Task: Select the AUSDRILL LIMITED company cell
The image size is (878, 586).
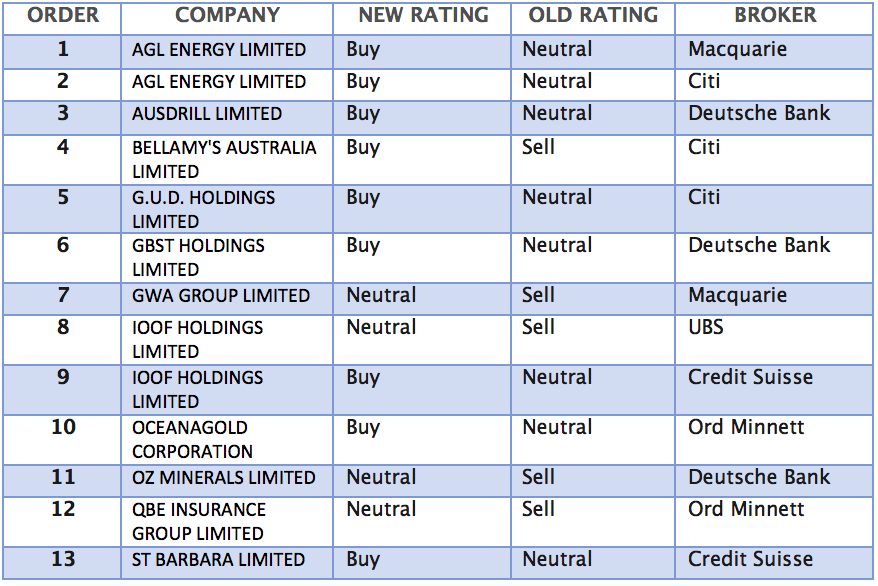Action: tap(207, 114)
